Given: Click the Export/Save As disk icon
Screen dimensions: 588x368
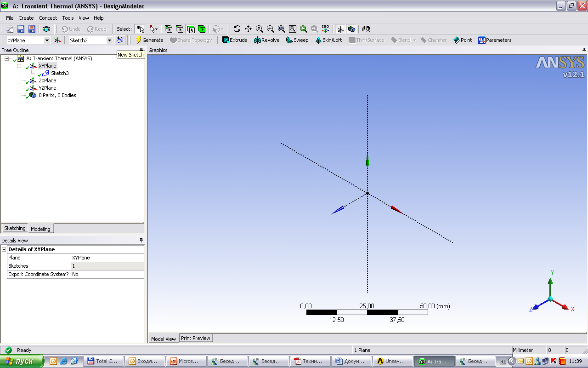Looking at the screenshot, I should (x=32, y=29).
